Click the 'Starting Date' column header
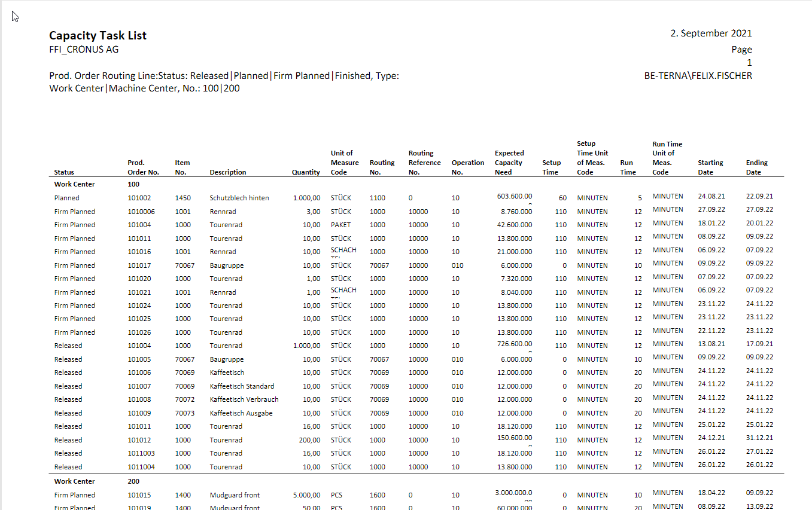812x510 pixels. 710,167
